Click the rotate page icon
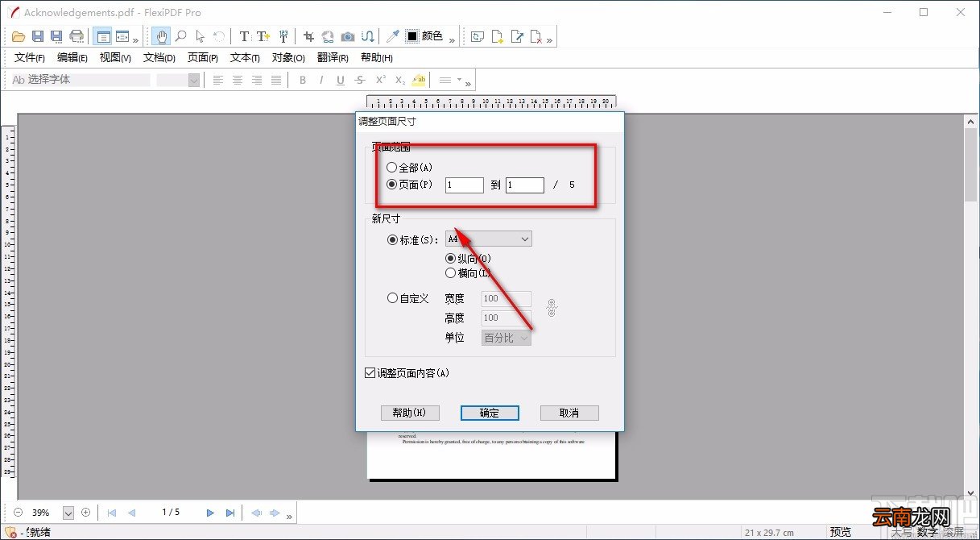This screenshot has height=540, width=980. click(x=478, y=36)
